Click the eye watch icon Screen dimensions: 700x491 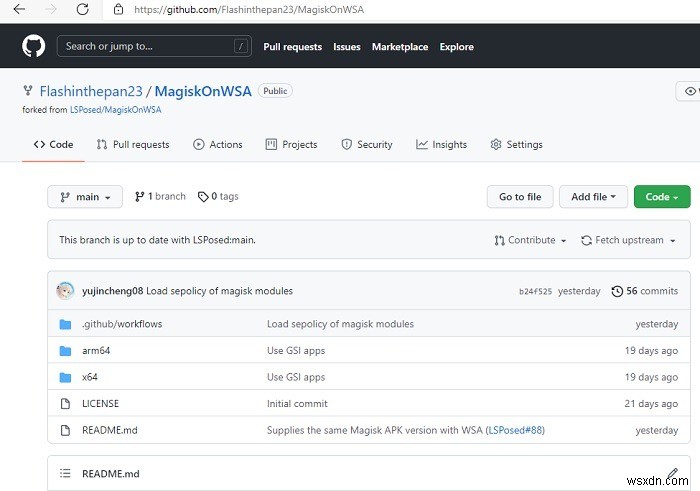coord(690,91)
